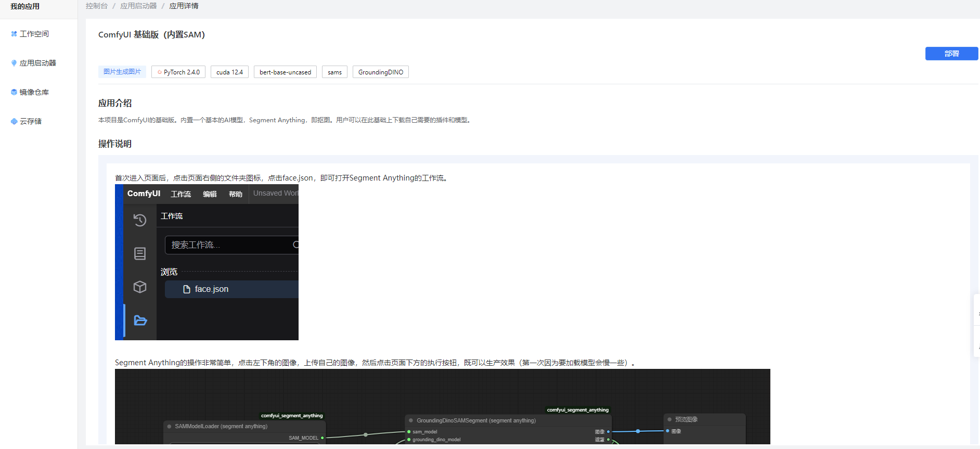The height and width of the screenshot is (449, 980).
Task: Click 帮助 menu in ComfyUI screenshot
Action: click(236, 194)
